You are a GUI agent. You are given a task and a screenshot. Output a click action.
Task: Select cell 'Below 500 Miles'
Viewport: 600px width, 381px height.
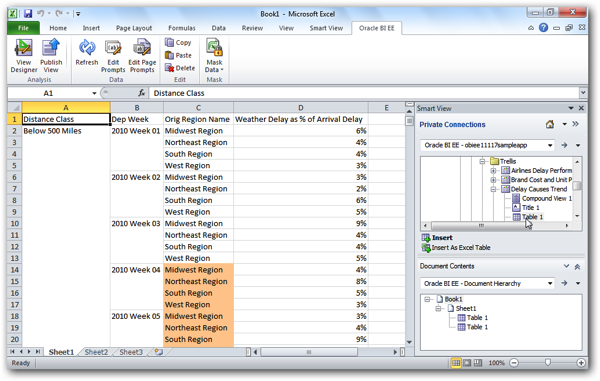66,131
